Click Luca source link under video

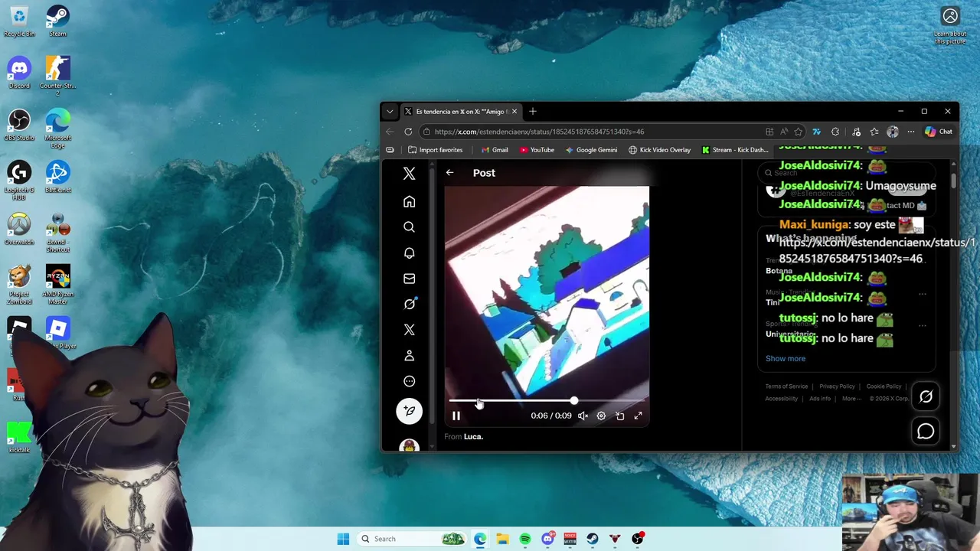(473, 436)
